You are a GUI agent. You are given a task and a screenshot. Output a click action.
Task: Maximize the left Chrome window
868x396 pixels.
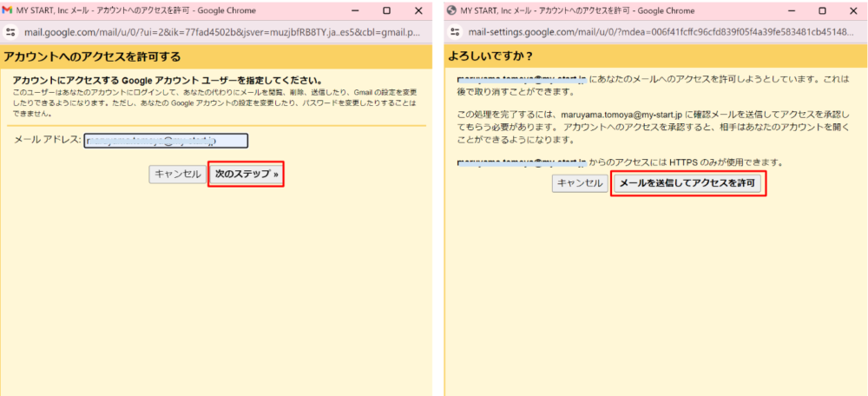tap(387, 10)
